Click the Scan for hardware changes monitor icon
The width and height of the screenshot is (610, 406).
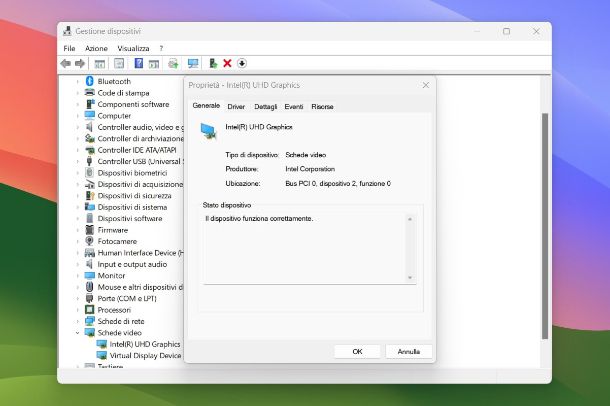pyautogui.click(x=193, y=63)
